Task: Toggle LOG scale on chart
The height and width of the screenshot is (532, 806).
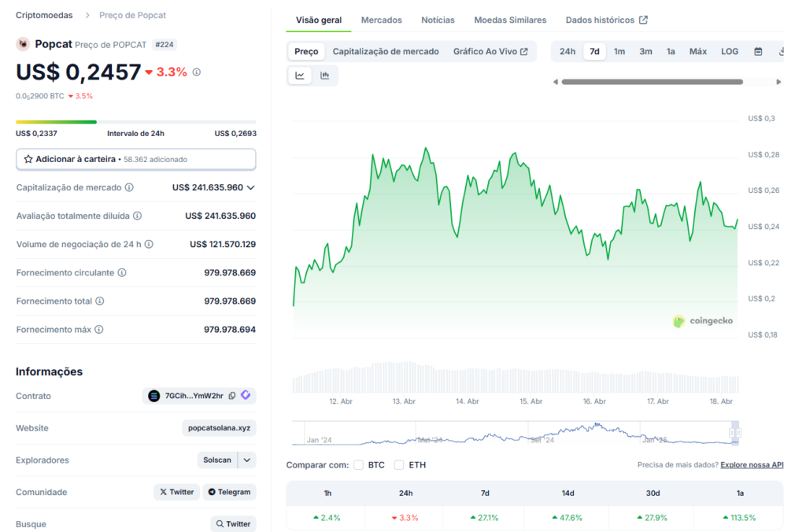Action: [x=730, y=51]
